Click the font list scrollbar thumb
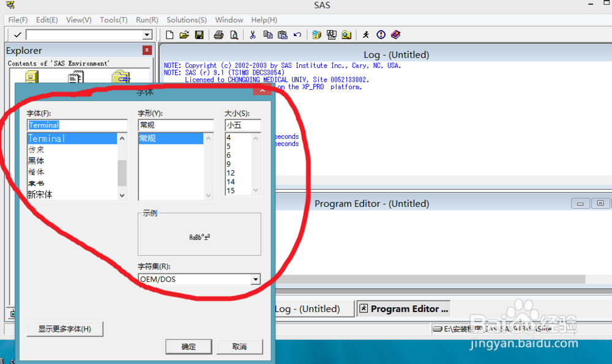 122,173
